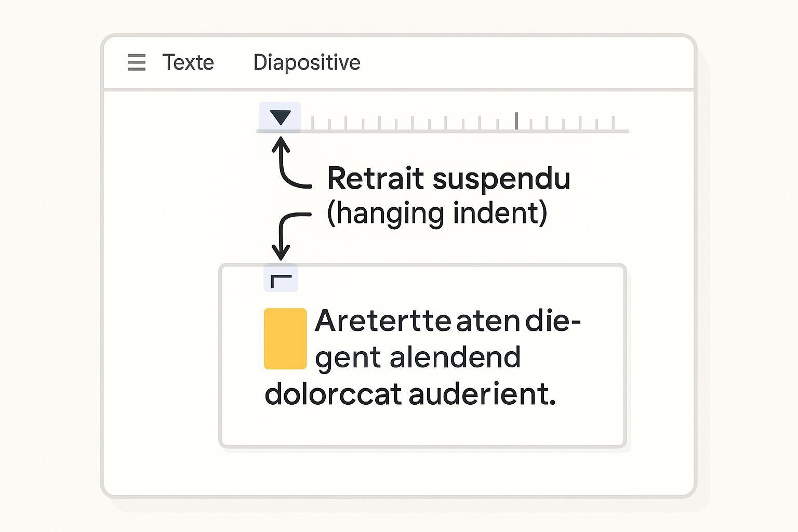This screenshot has height=532, width=798.
Task: Click the hyphenated "die-" at the first line's end
Action: tap(552, 321)
